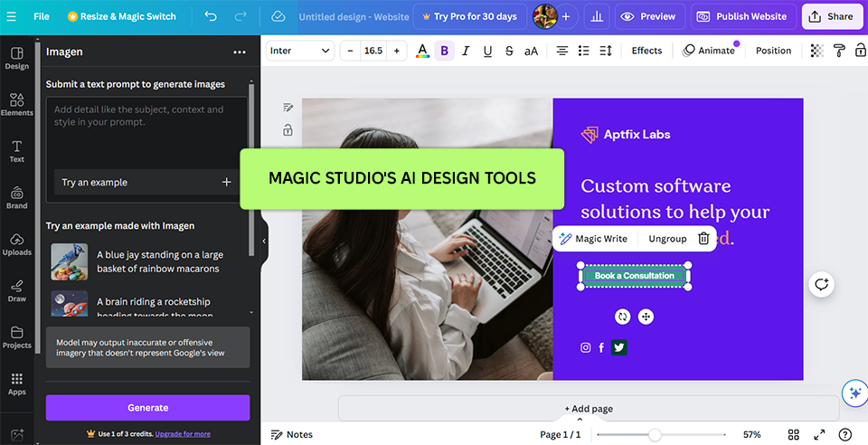Toggle bulleted list
Viewport: 868px width, 445px height.
pos(583,51)
